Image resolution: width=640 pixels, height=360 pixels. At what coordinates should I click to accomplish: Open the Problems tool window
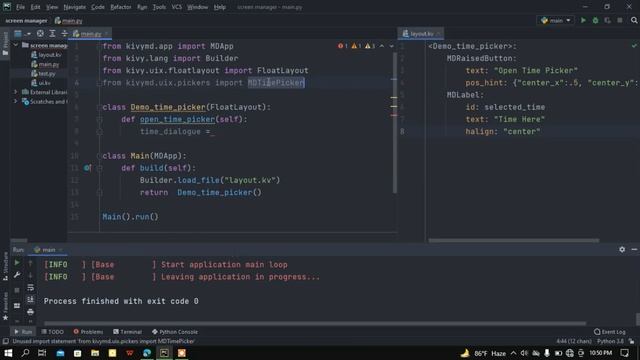89,332
